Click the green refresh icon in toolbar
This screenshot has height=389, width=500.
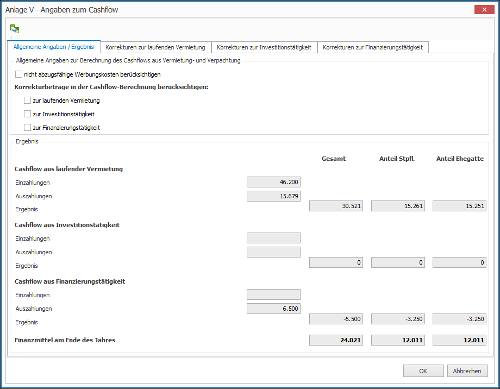coord(14,29)
